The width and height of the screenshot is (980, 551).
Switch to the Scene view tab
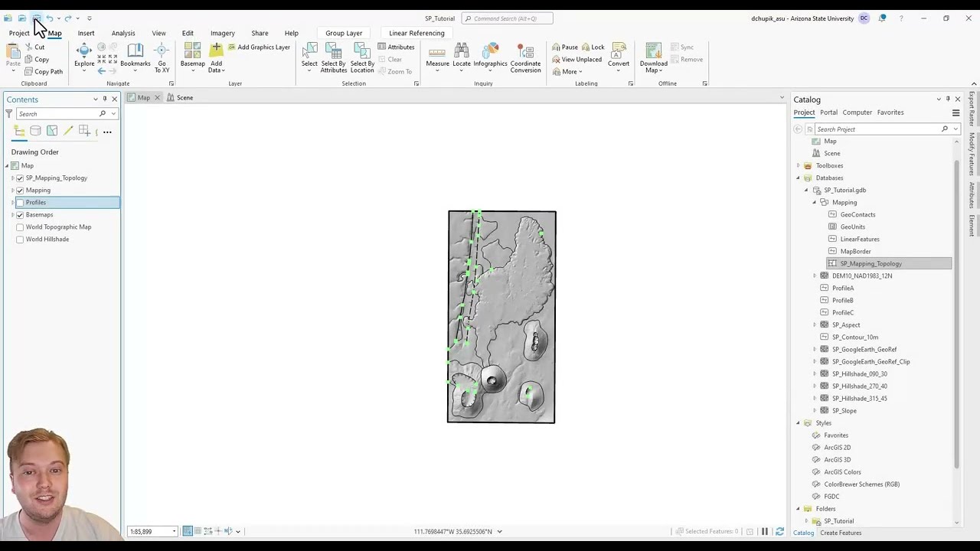coord(180,98)
